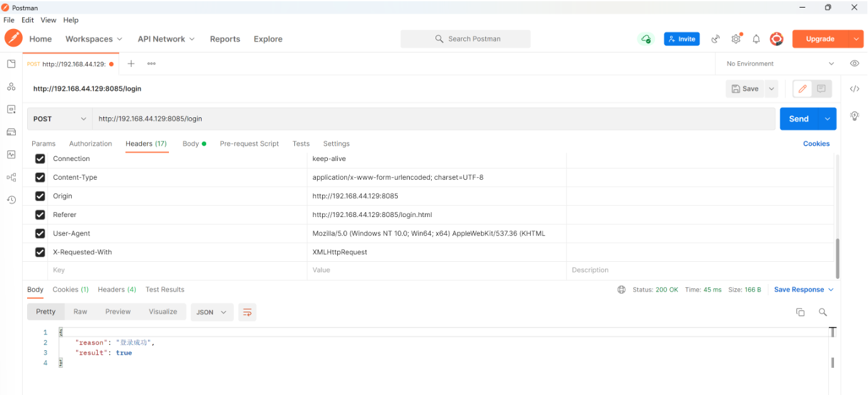This screenshot has width=868, height=395.
Task: Expand the Send button arrow options
Action: tap(828, 119)
